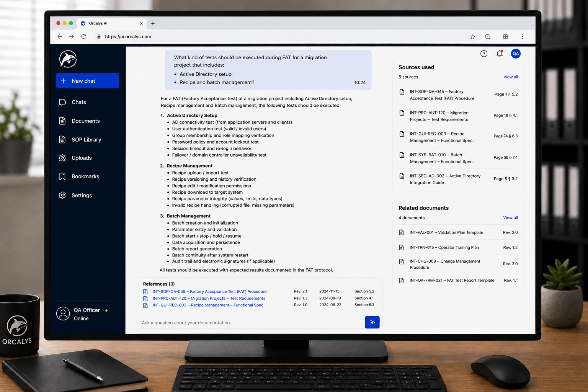Open INT-QA-FRM-021 FAT Test Report Template
The image size is (588, 392).
coord(458,281)
